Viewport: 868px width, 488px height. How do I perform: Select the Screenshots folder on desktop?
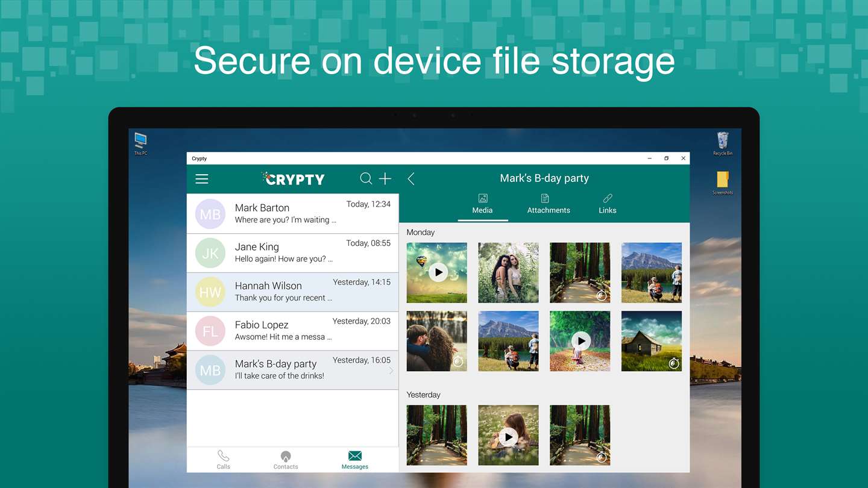coord(723,183)
